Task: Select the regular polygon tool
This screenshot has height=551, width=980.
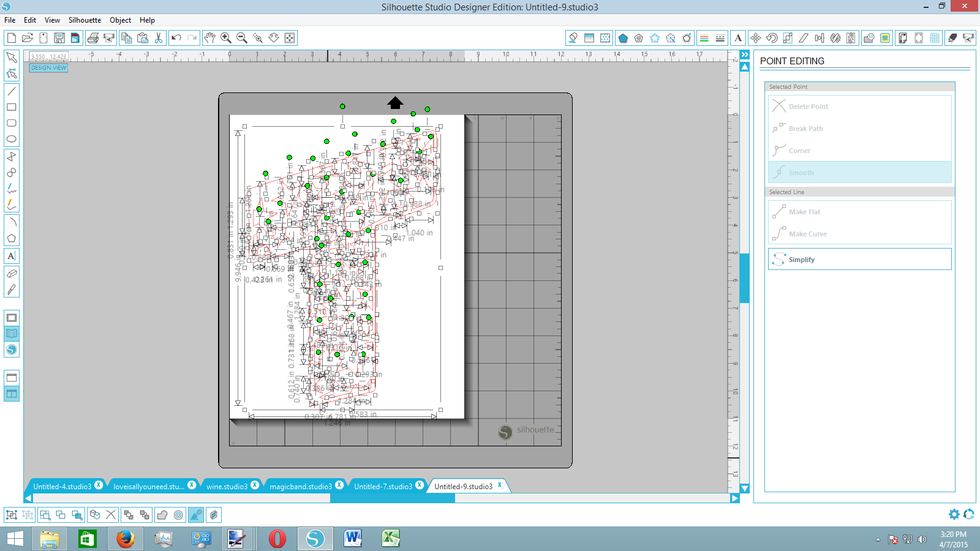Action: tap(11, 238)
